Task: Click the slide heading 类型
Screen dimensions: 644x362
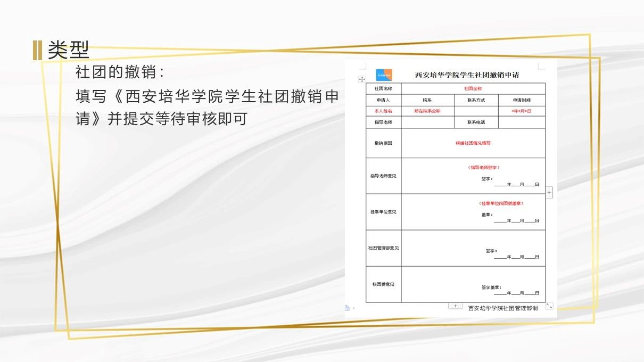Action: [68, 51]
